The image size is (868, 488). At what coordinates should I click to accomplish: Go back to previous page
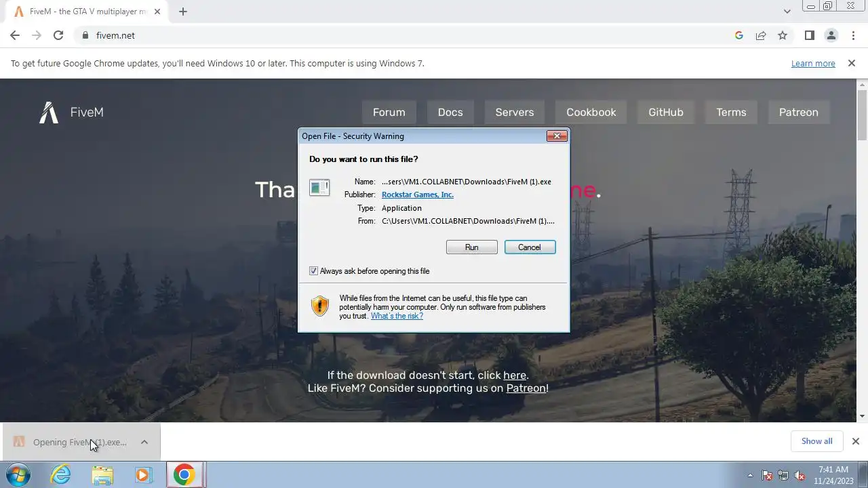tap(15, 35)
